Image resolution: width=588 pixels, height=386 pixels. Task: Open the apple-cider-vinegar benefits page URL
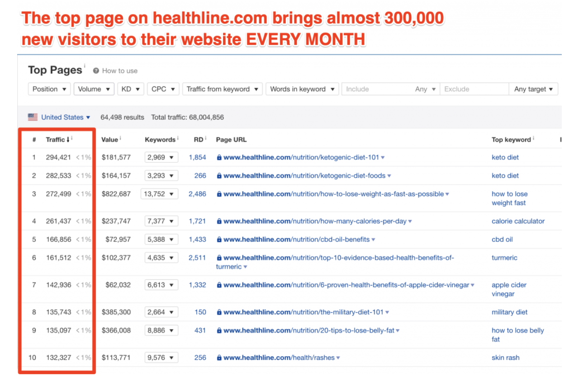click(x=346, y=285)
